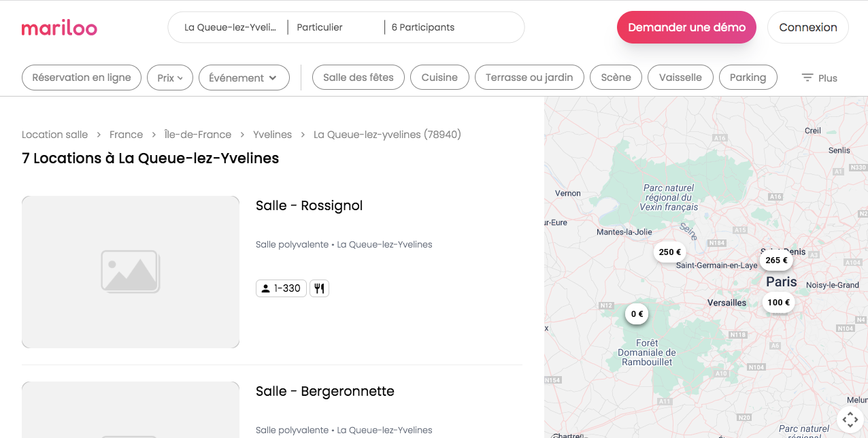
Task: Select the 0 € map price marker
Action: [x=637, y=314]
